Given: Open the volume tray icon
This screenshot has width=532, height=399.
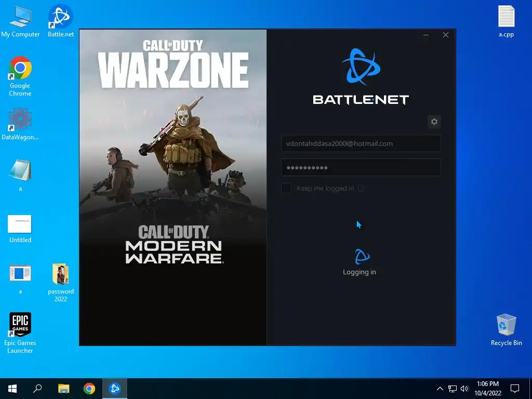Looking at the screenshot, I should (x=464, y=389).
